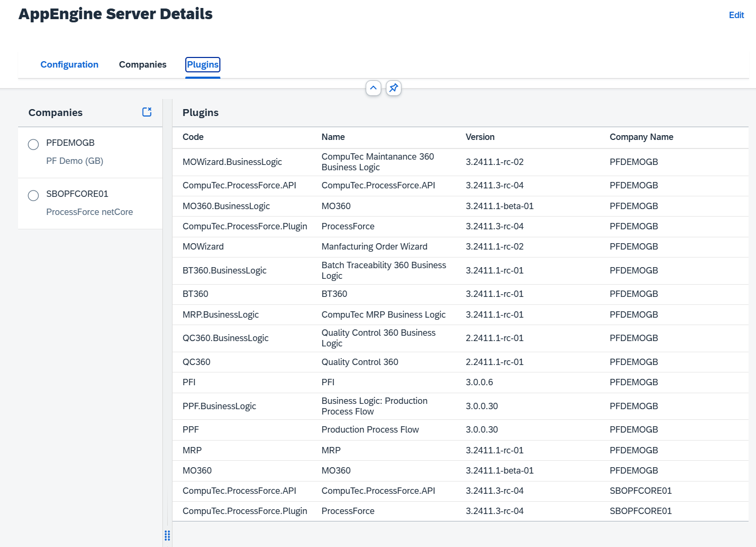Select the Plugins tab

click(202, 64)
